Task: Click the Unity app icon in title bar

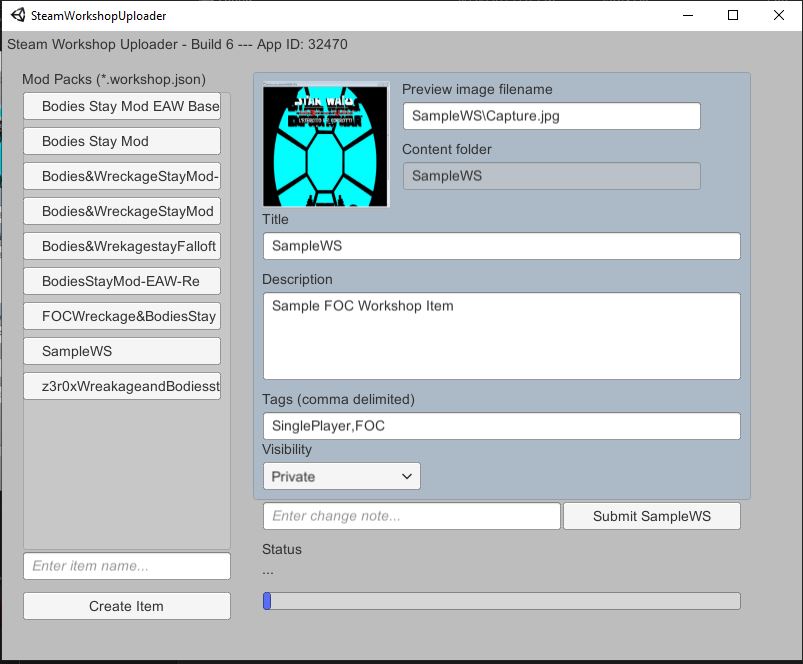Action: pyautogui.click(x=18, y=15)
